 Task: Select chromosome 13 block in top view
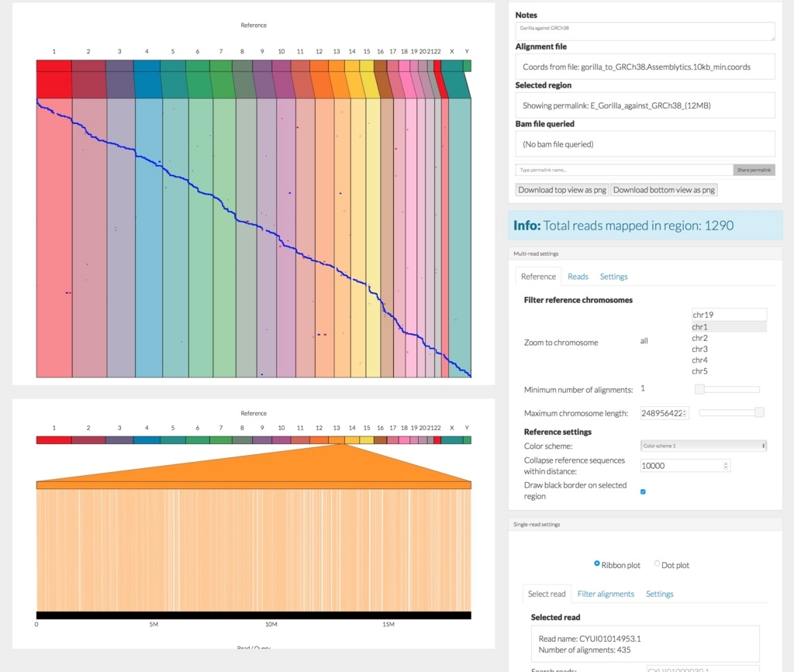click(x=337, y=66)
